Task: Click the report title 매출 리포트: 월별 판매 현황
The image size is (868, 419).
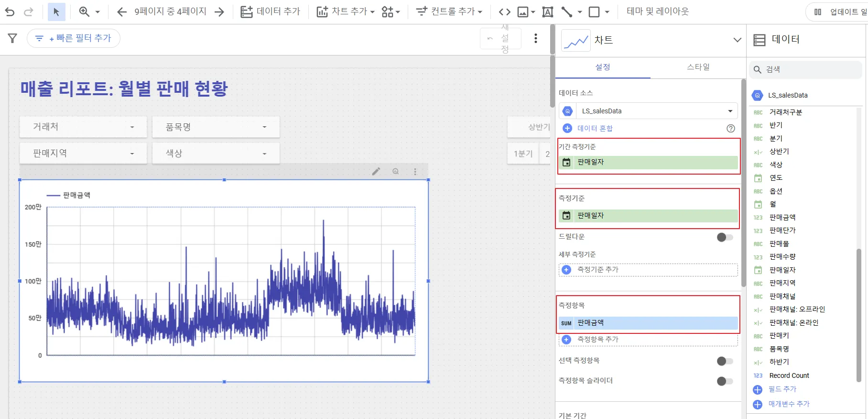Action: point(124,88)
